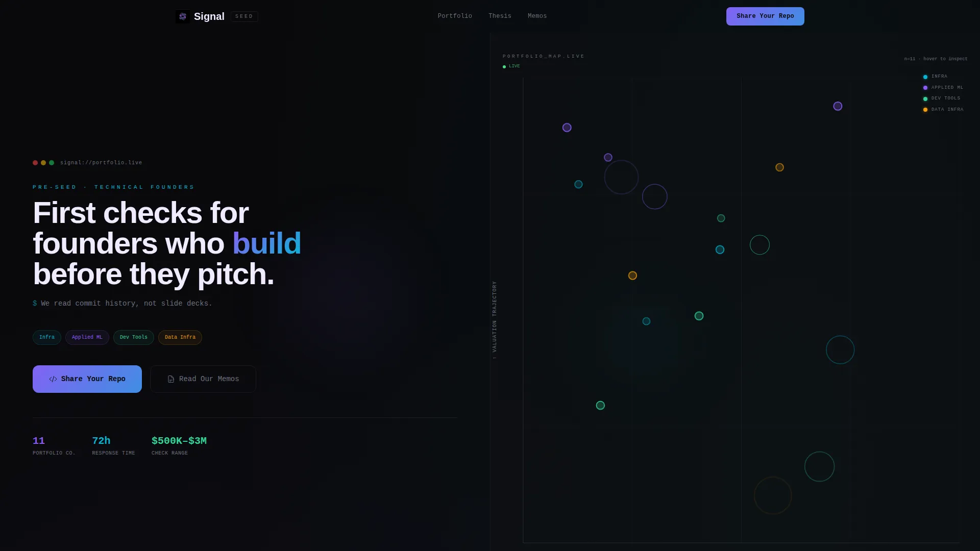Click the PORTFOLIO_MAP.LIVE panel title

coord(544,56)
